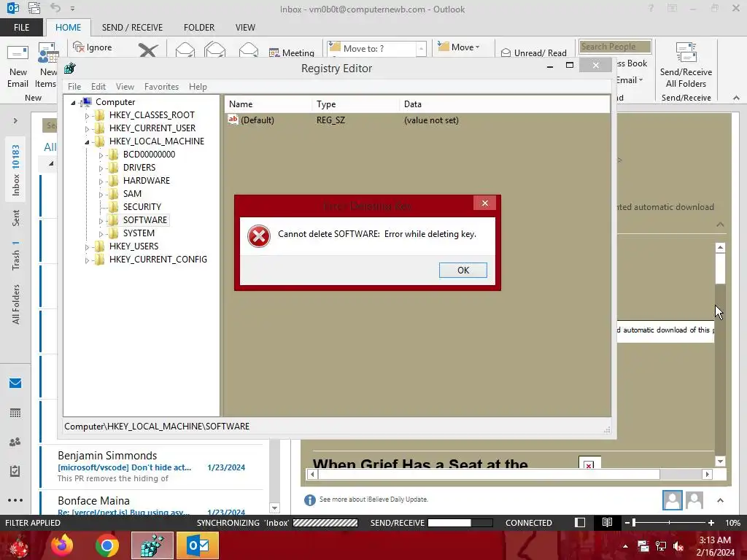The image size is (747, 560).
Task: Open the Move dropdown in ribbon
Action: click(x=459, y=47)
